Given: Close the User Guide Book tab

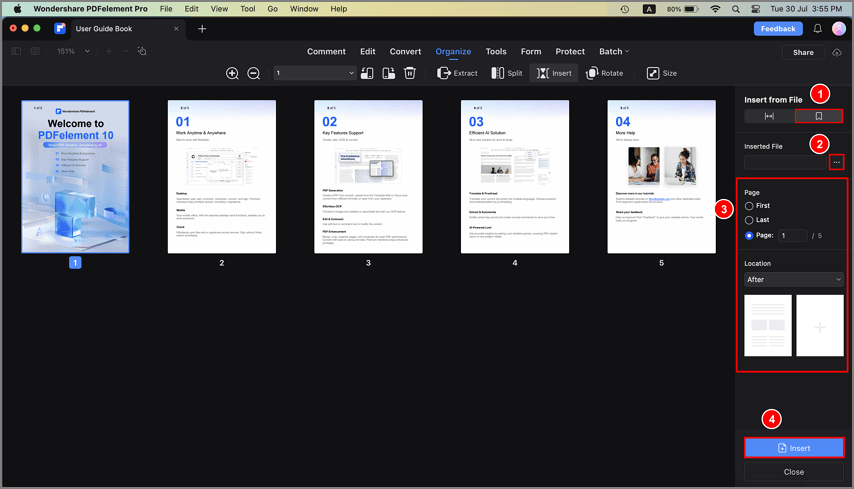Looking at the screenshot, I should (176, 29).
